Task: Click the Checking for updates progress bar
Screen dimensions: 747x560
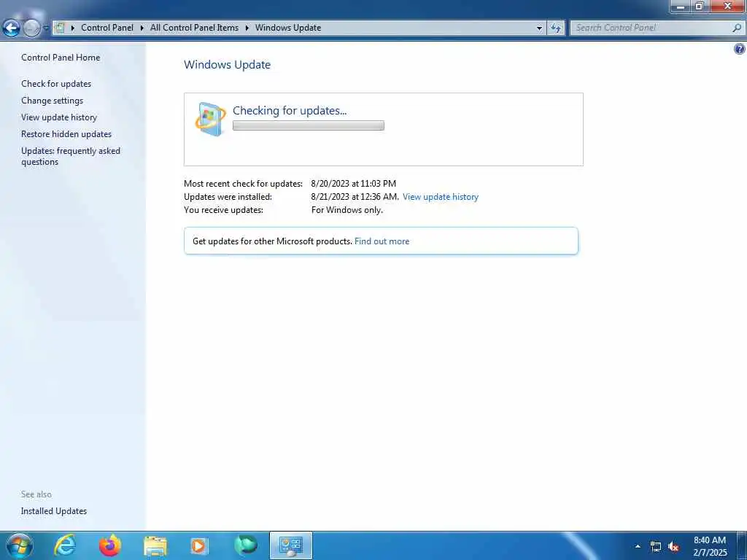Action: [309, 125]
